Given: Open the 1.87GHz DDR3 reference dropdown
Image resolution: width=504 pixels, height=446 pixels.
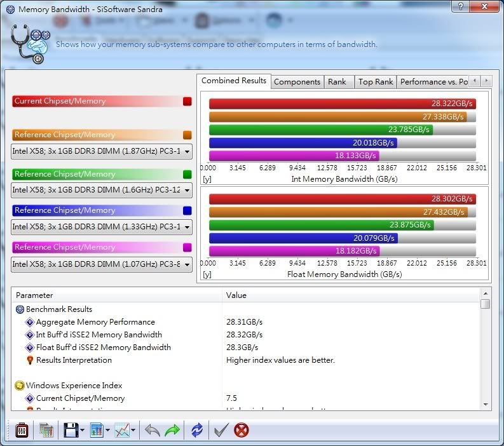Looking at the screenshot, I should (x=102, y=151).
